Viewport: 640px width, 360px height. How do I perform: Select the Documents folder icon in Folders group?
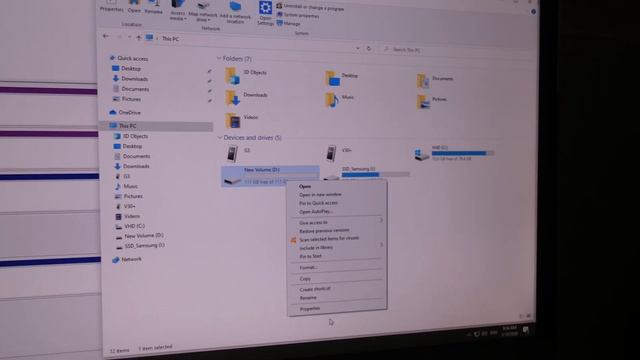point(423,80)
